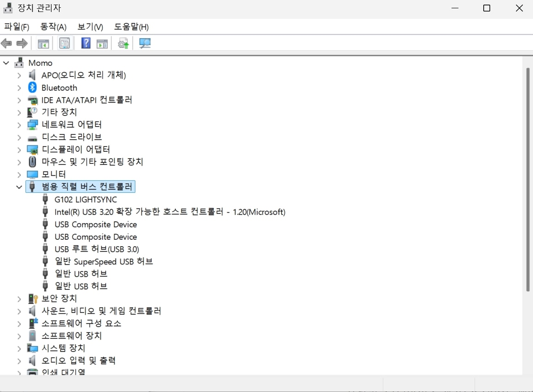Select the 일반 SuperSpeed USB 허브 device
This screenshot has width=533, height=392.
104,262
